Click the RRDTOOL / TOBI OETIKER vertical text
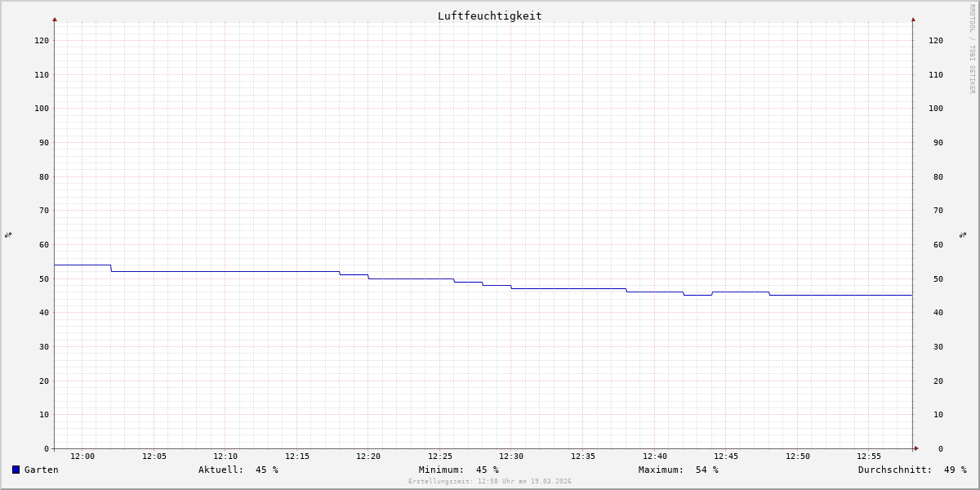Image resolution: width=980 pixels, height=490 pixels. pyautogui.click(x=972, y=49)
